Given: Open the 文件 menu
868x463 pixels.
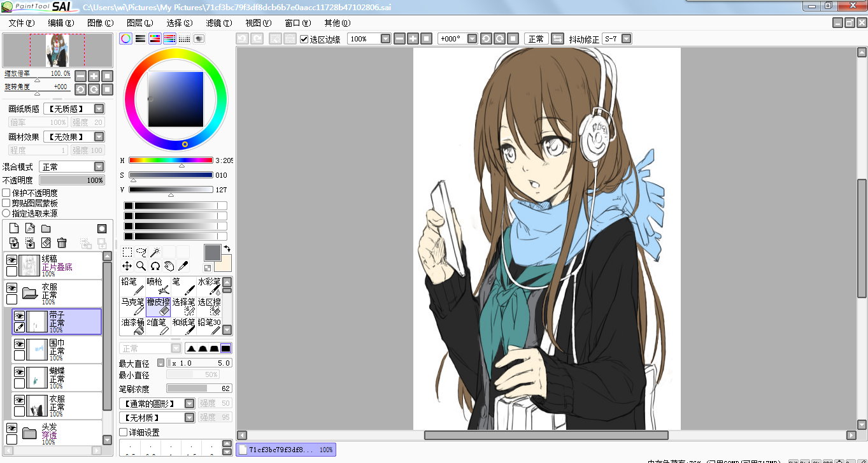Looking at the screenshot, I should click(x=22, y=23).
